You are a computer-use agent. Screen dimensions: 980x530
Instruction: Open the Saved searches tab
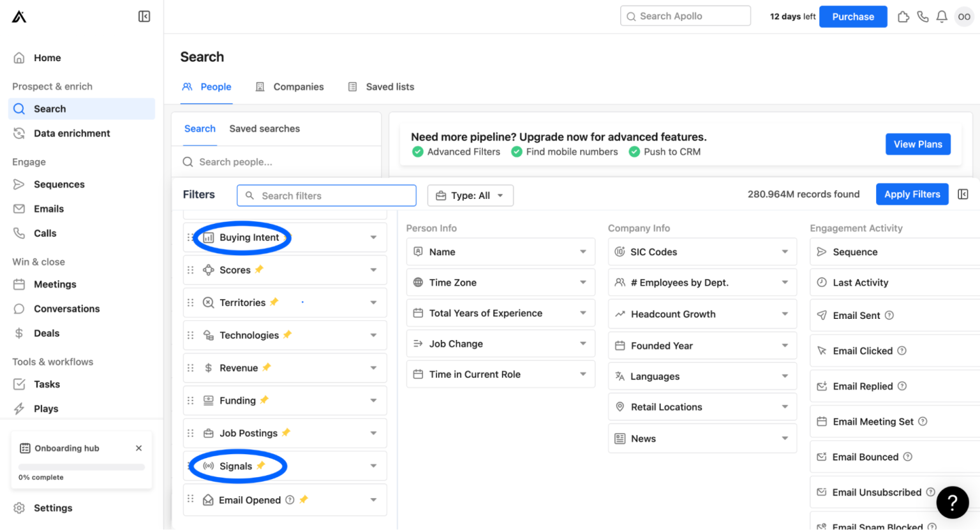point(264,129)
